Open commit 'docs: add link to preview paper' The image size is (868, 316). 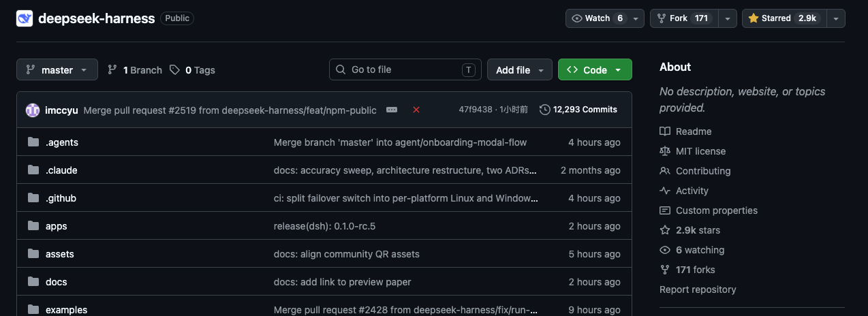click(343, 282)
